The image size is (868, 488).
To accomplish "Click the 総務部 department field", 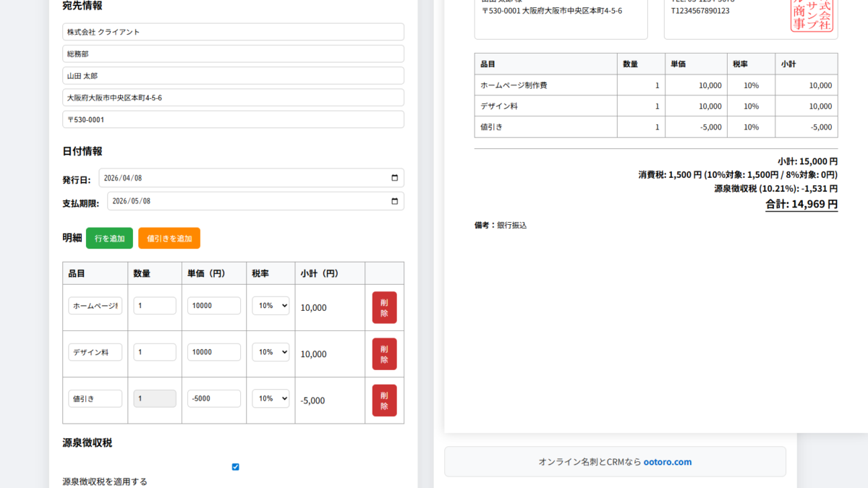I will coord(233,54).
